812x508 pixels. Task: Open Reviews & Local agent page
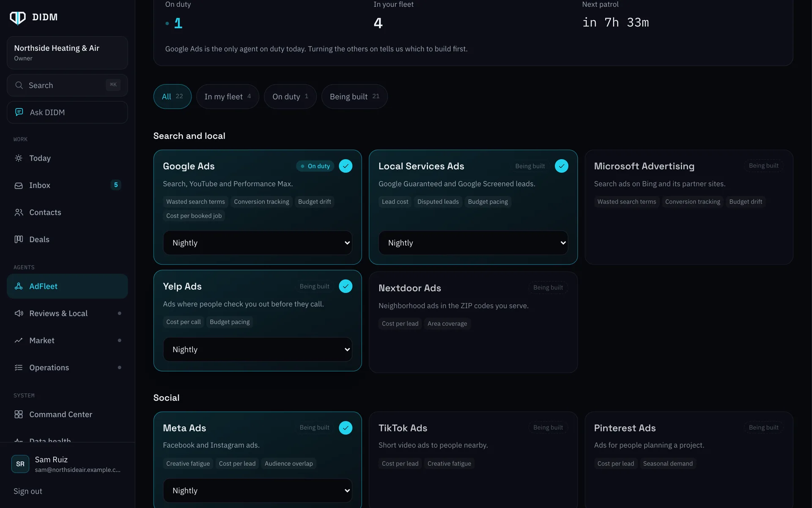pos(67,313)
